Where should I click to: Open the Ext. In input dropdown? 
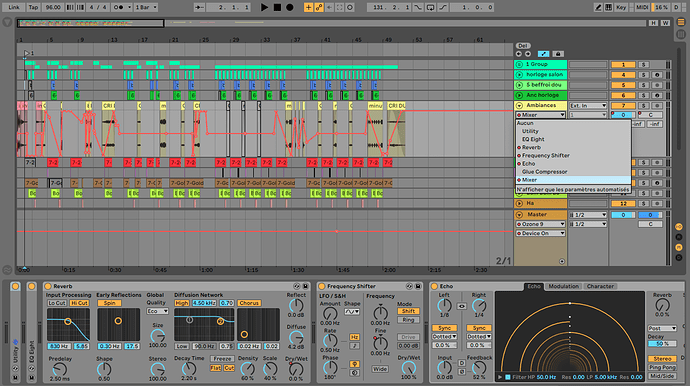(588, 106)
